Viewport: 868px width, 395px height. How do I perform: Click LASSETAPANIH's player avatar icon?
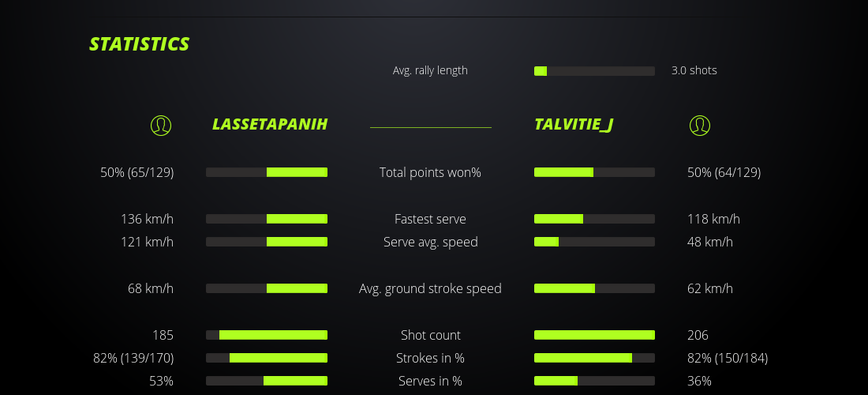click(161, 125)
